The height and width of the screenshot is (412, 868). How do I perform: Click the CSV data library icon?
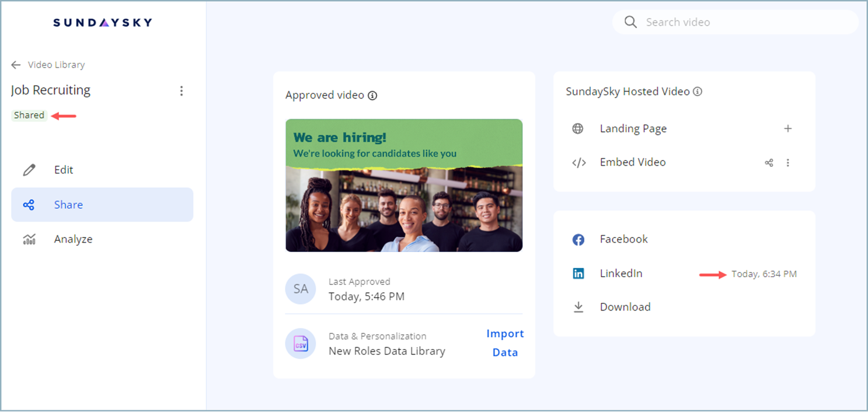[x=301, y=344]
